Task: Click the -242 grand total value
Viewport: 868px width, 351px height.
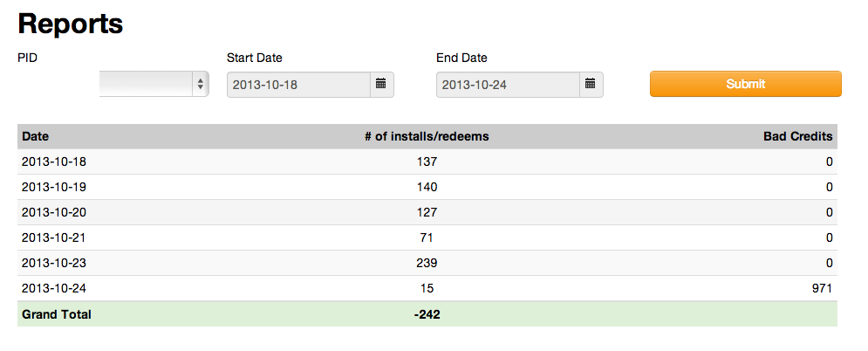Action: 427,314
